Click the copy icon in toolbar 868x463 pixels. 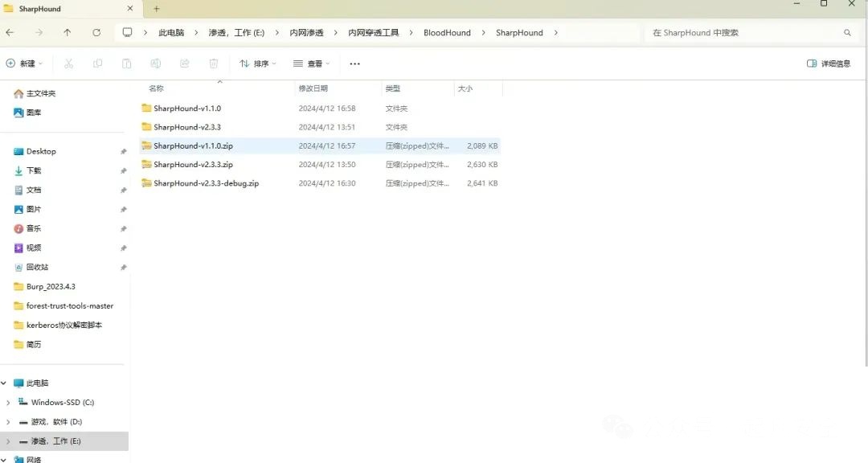tap(97, 64)
